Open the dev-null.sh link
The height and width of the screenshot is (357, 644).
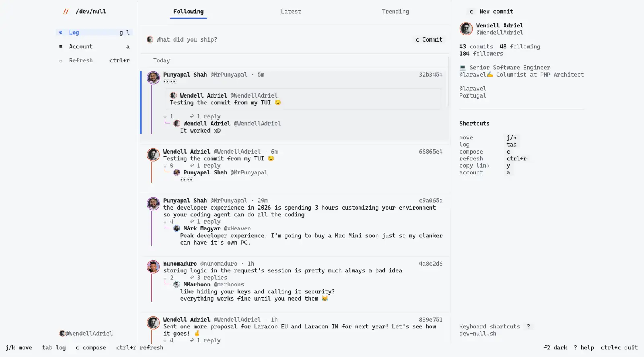[x=478, y=334]
